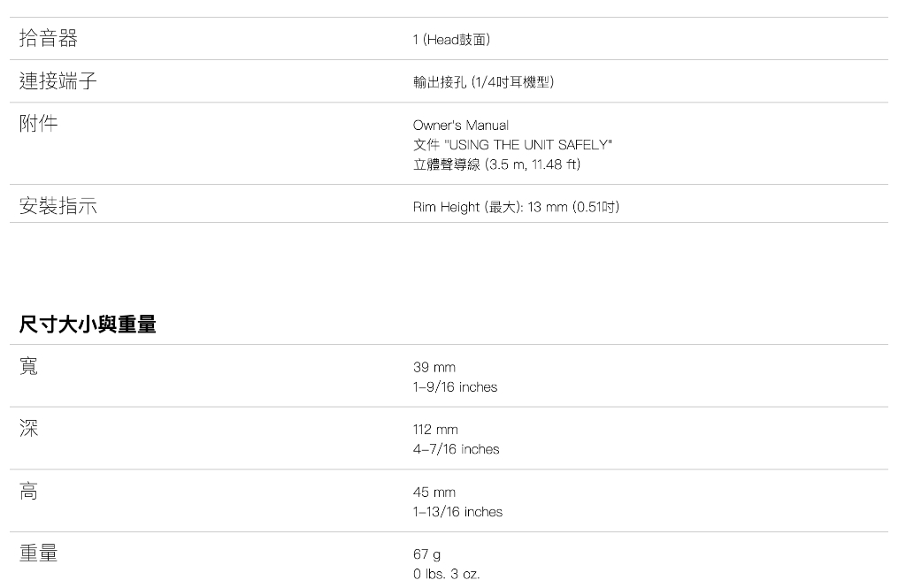Screen dimensions: 906x588
Task: Click the 深 depth label
Action: pyautogui.click(x=29, y=428)
